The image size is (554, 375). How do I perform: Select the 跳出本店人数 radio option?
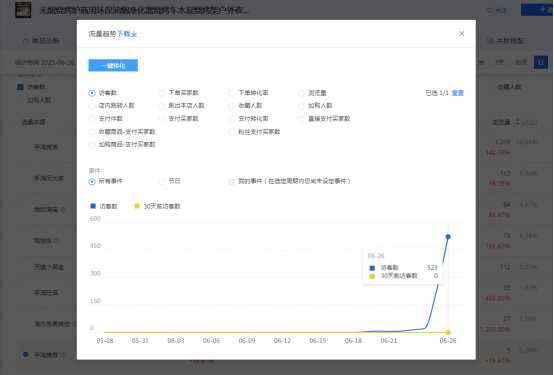click(161, 106)
